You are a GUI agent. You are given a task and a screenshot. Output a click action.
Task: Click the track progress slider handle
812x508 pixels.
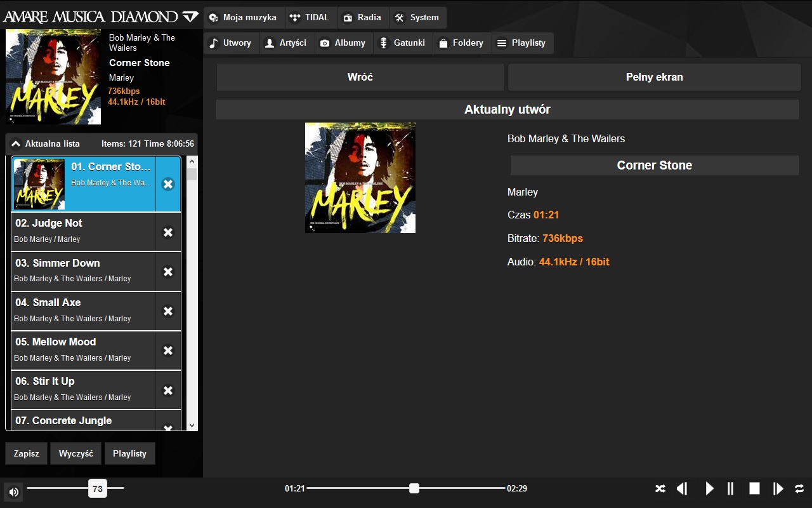point(414,488)
